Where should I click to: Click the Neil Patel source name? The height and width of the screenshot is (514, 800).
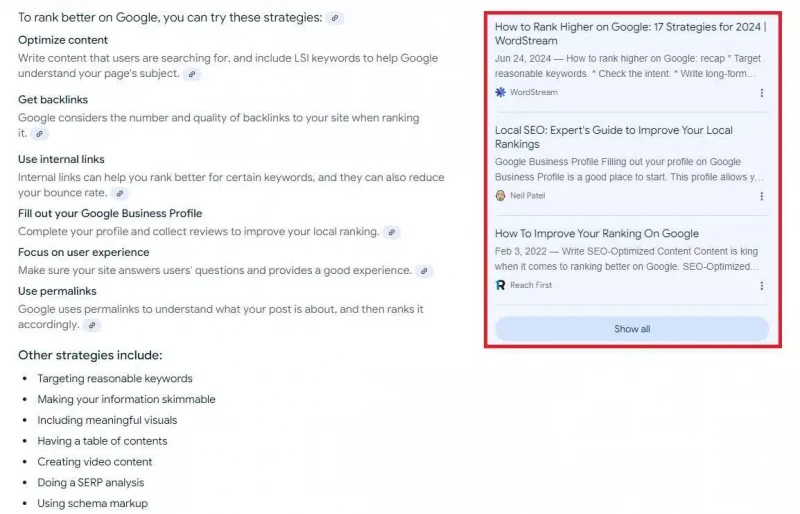click(x=528, y=195)
